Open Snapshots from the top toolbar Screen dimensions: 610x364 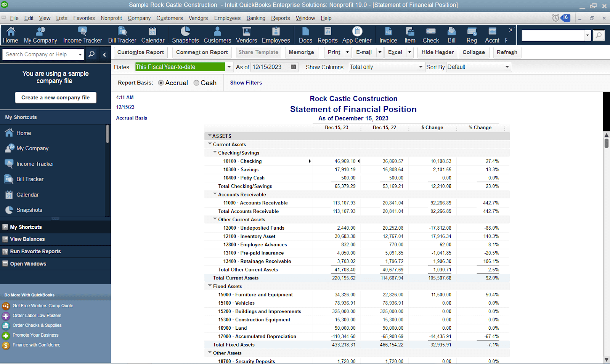pos(185,35)
